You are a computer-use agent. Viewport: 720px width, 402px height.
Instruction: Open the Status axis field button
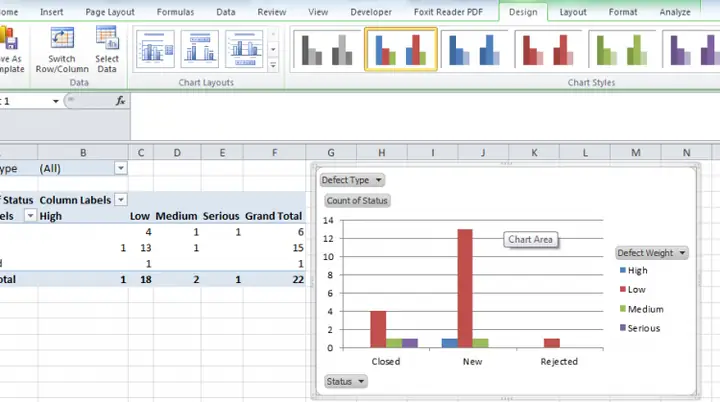[345, 381]
